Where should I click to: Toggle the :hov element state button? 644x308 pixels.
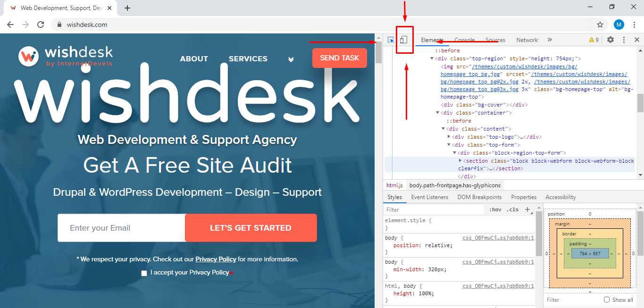click(x=495, y=209)
